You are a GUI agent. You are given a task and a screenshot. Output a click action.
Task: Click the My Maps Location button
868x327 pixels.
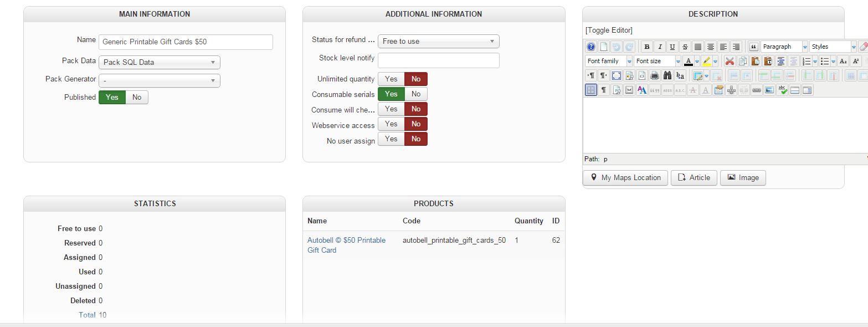[x=625, y=178]
